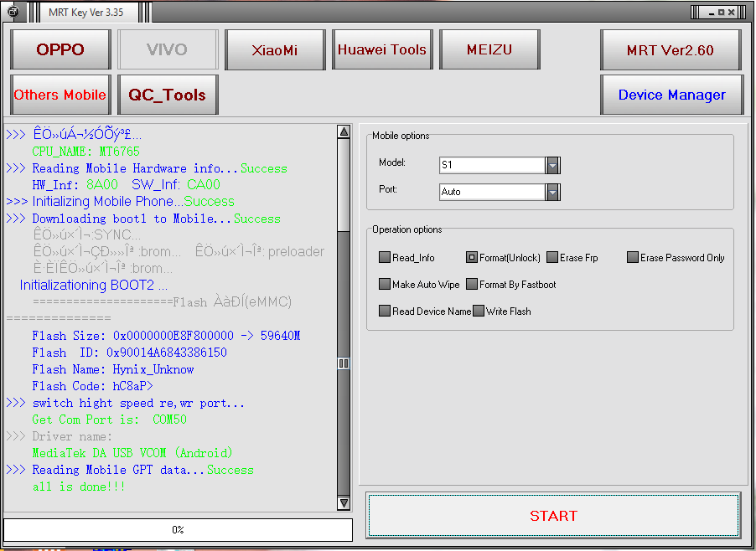This screenshot has width=756, height=551.
Task: Click the START button
Action: [x=553, y=515]
